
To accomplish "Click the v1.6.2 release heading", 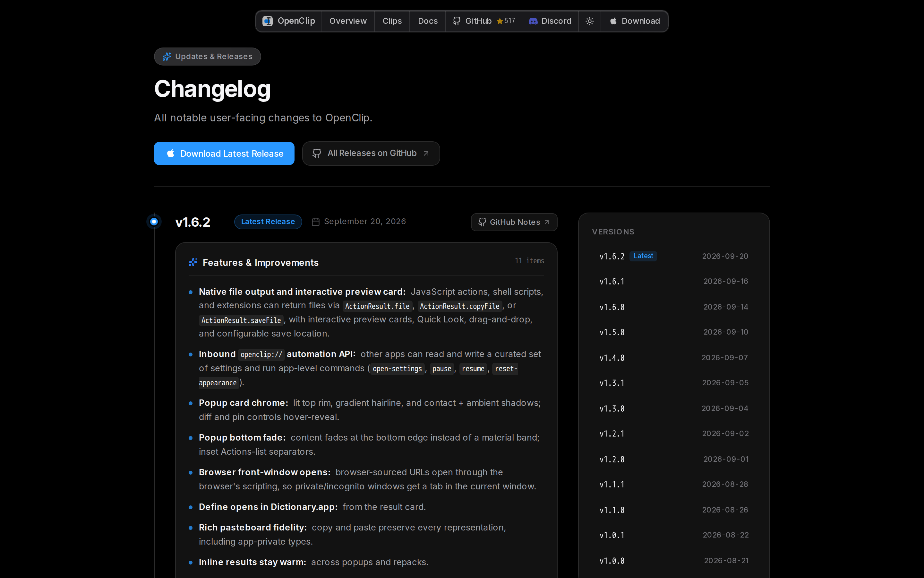I will 193,222.
